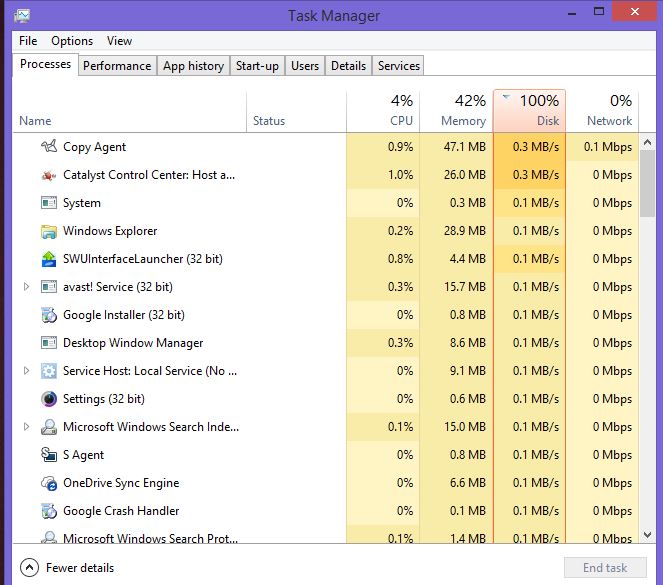The width and height of the screenshot is (663, 585).
Task: Select the Processes tab
Action: pyautogui.click(x=45, y=64)
